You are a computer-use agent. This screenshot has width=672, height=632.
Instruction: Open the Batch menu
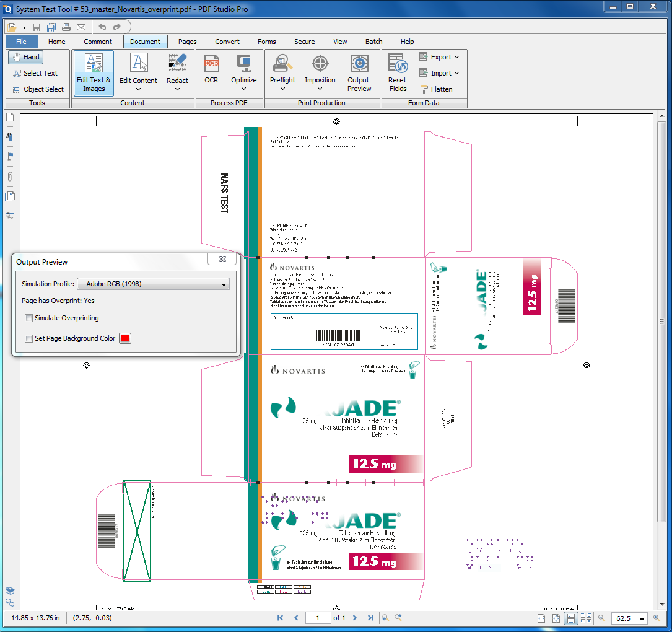point(373,42)
